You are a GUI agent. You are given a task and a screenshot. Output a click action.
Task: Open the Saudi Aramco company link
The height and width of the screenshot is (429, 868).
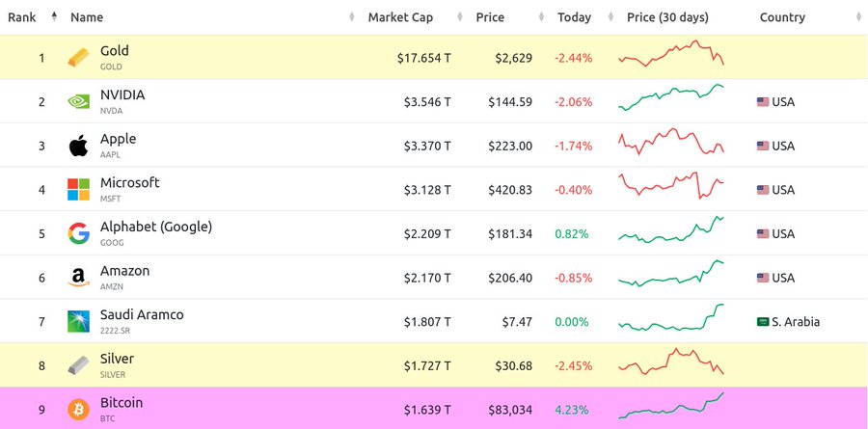pyautogui.click(x=142, y=314)
